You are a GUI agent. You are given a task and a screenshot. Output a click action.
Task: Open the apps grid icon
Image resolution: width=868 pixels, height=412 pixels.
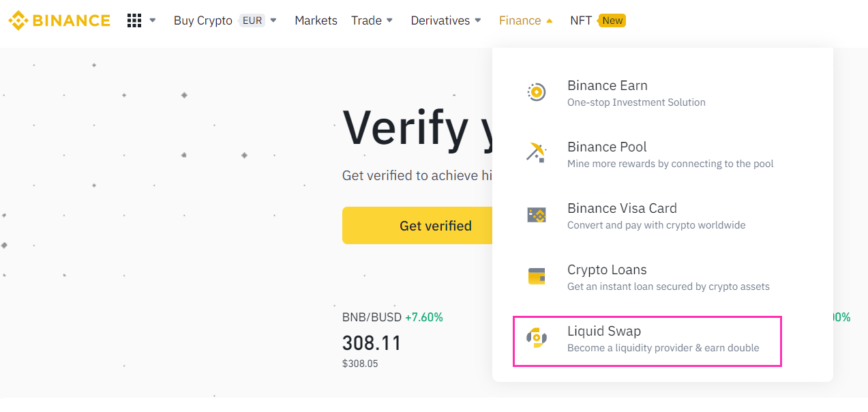[x=134, y=20]
